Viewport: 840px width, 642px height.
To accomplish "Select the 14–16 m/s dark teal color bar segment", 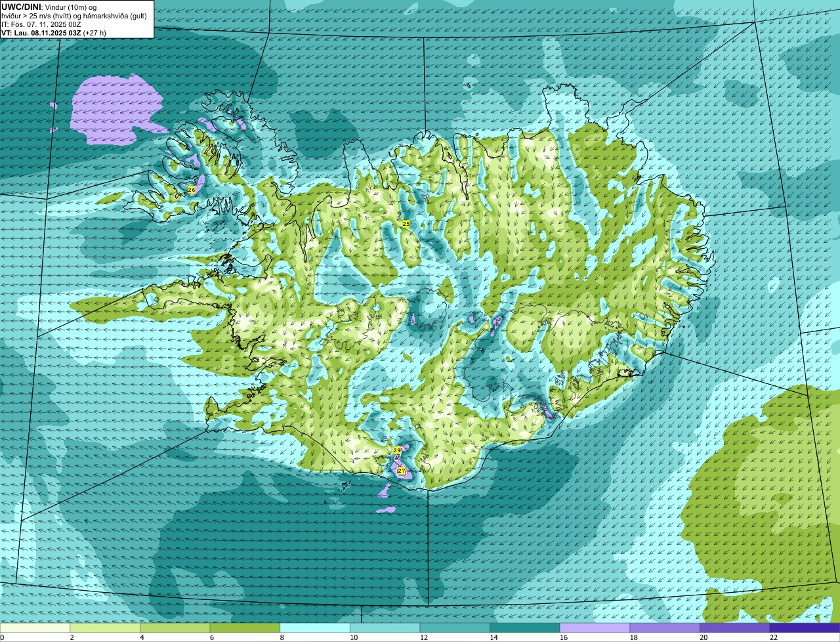I will click(x=525, y=628).
